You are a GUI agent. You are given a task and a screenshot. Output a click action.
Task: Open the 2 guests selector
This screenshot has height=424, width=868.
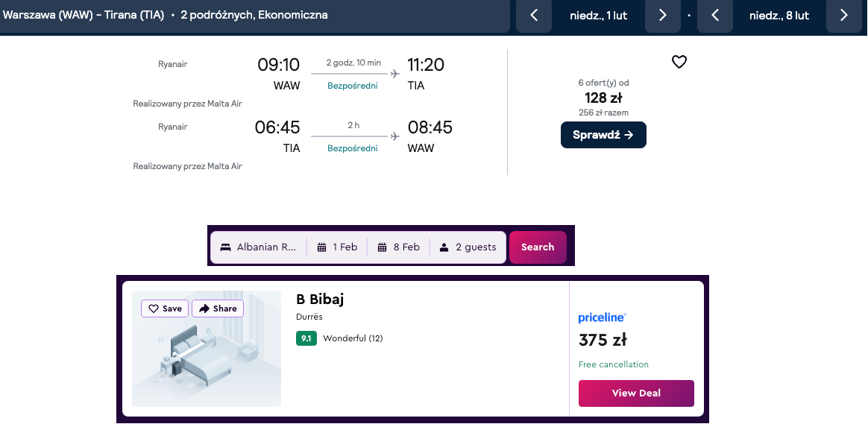click(x=468, y=247)
